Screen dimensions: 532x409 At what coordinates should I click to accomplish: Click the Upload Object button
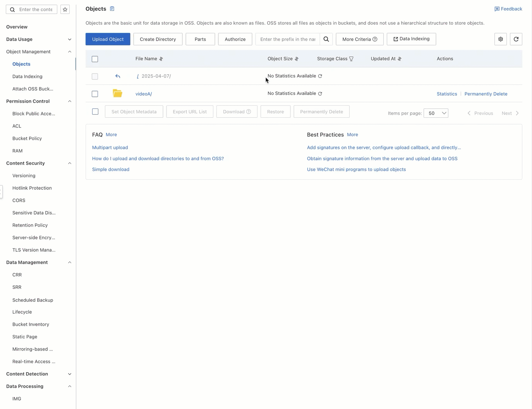coord(108,39)
